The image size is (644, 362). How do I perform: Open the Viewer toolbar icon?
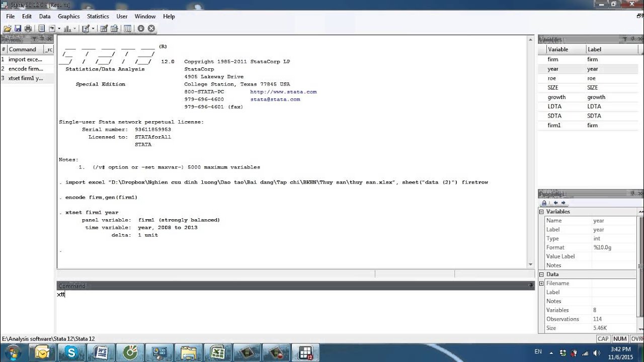click(52, 29)
